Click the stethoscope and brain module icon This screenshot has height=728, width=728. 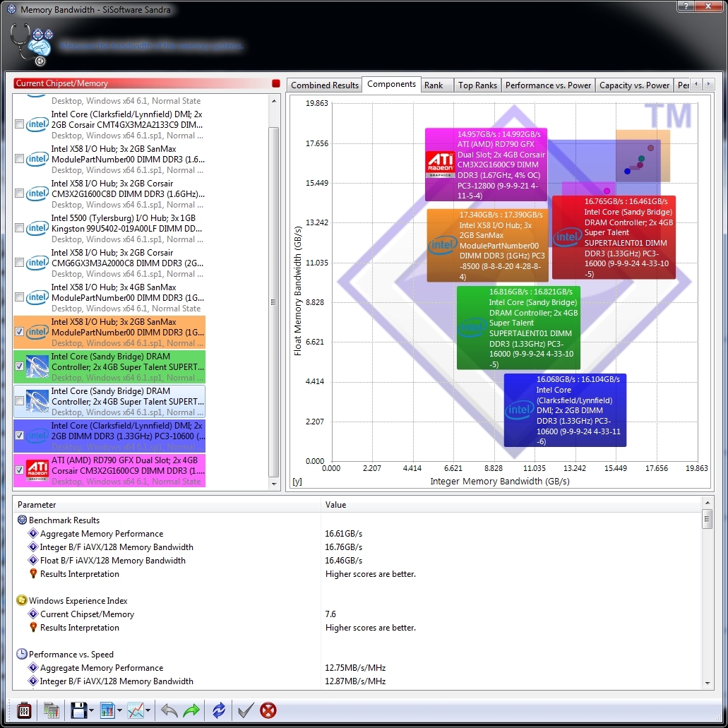[32, 44]
